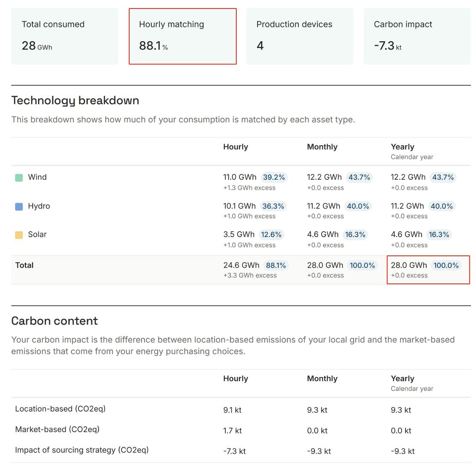Click the Wind monthly 43.7% badge
The image size is (476, 470).
[x=359, y=177]
